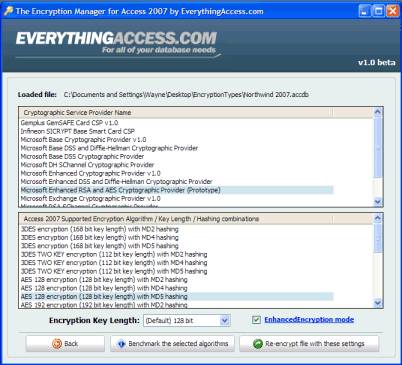Click Benchmark the selected algorithms button
402x365 pixels.
[172, 344]
